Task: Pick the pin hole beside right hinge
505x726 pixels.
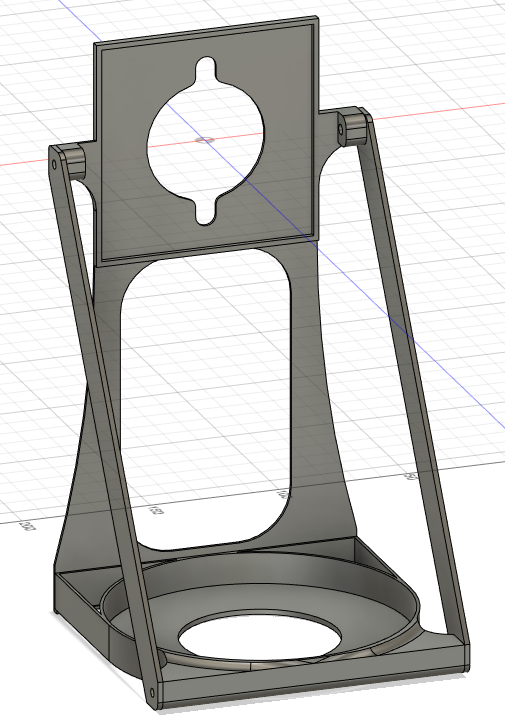Action: tap(341, 129)
